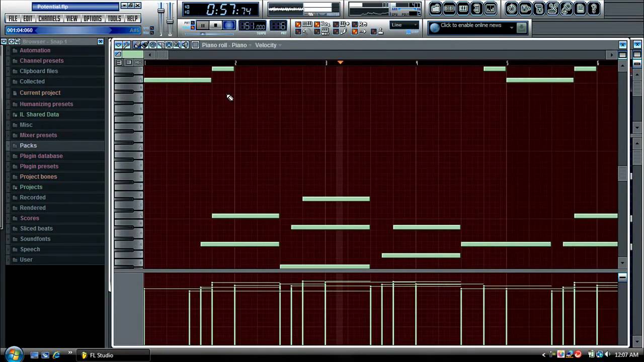Choose the Select tool in piano roll

pos(169,45)
